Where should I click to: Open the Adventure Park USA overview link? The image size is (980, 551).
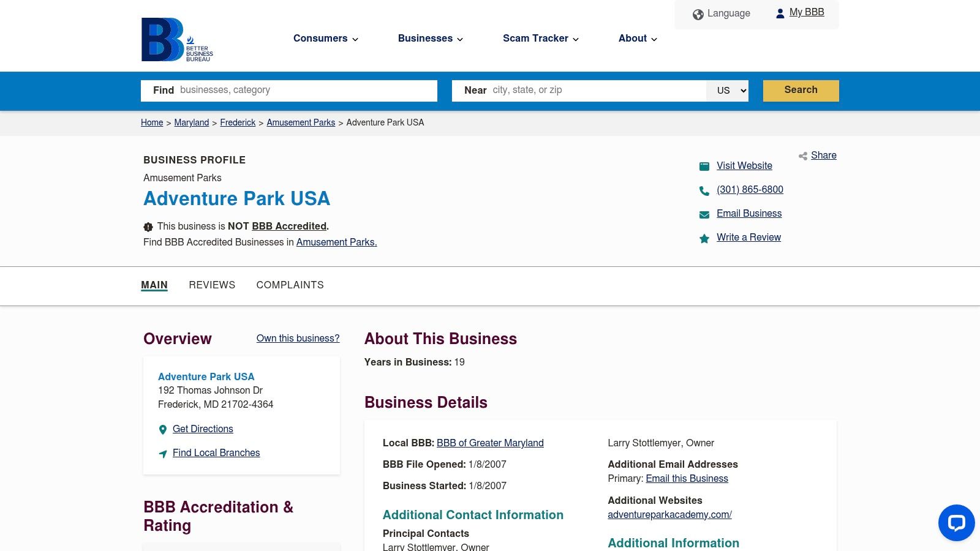(x=206, y=377)
